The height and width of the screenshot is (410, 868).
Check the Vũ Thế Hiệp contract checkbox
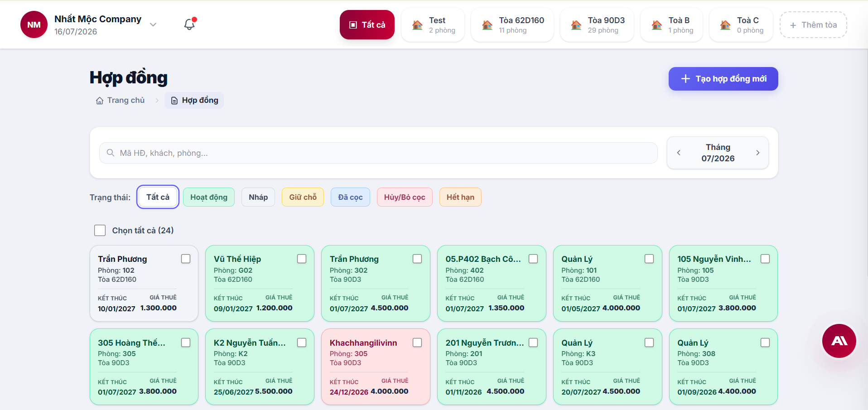(302, 259)
